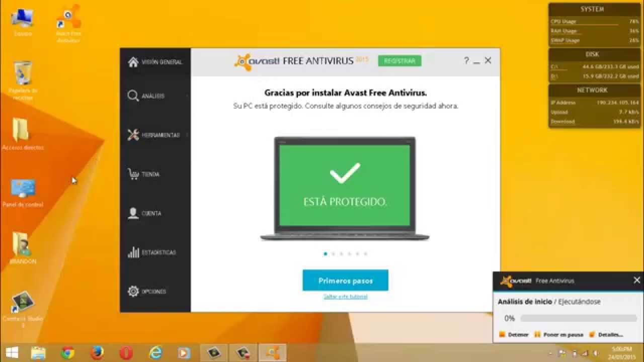Click the NETWORK gadget header

592,90
